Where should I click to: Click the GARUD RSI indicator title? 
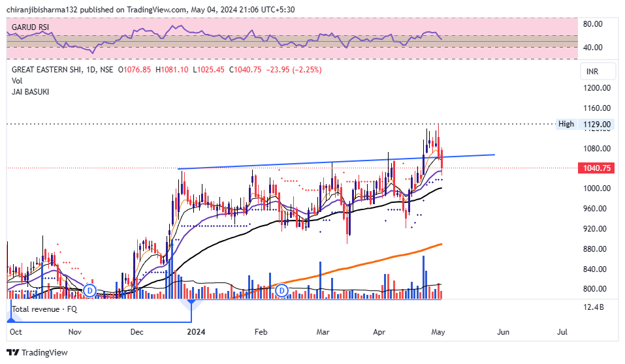(x=30, y=27)
